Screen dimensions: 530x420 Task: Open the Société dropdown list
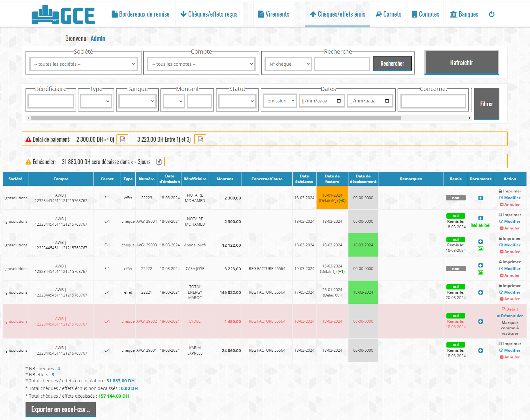click(x=84, y=64)
